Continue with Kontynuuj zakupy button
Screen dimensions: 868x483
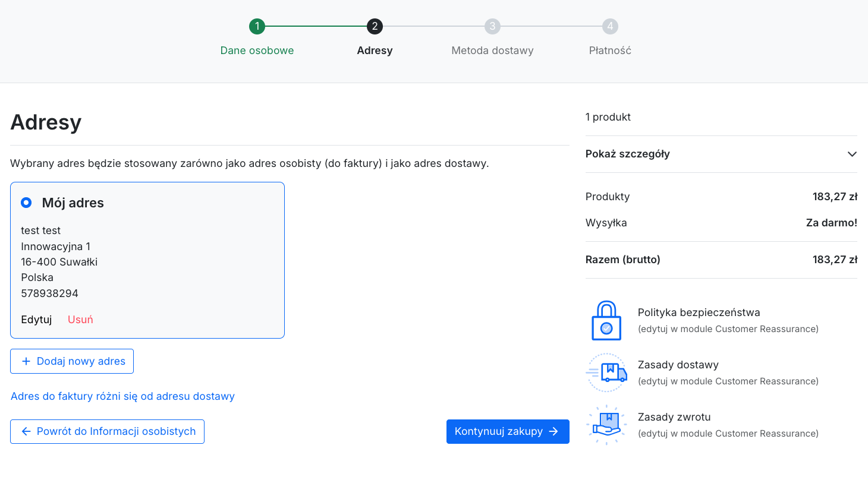tap(508, 431)
